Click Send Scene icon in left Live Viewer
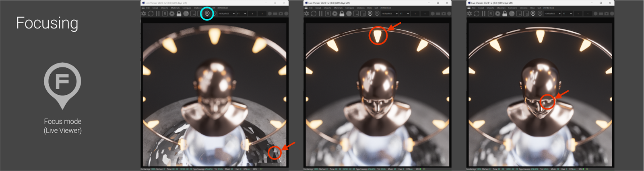644x171 pixels. (144, 14)
